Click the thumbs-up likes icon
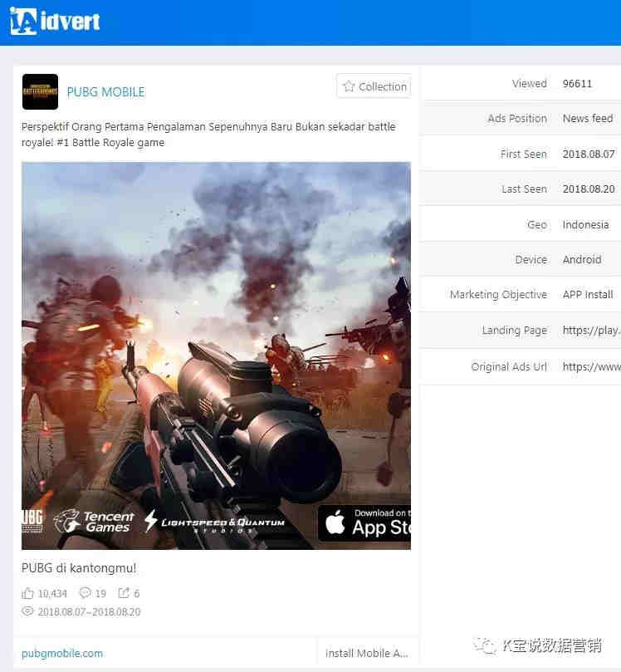 [27, 593]
